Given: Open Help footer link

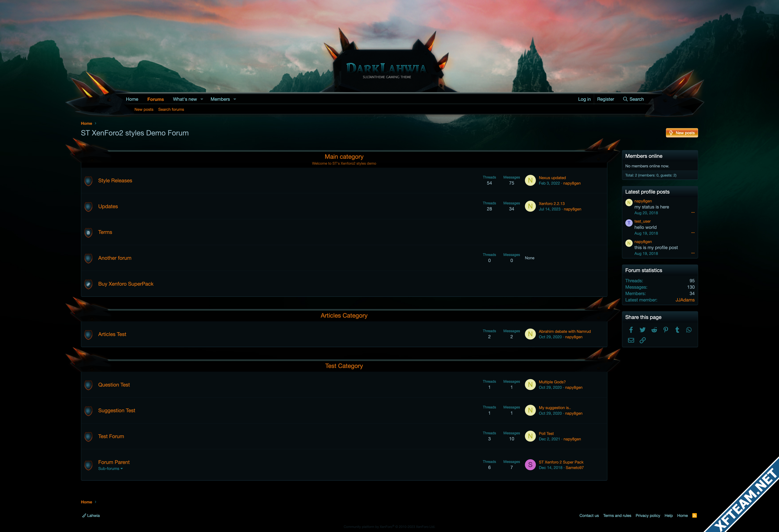Looking at the screenshot, I should (x=668, y=516).
